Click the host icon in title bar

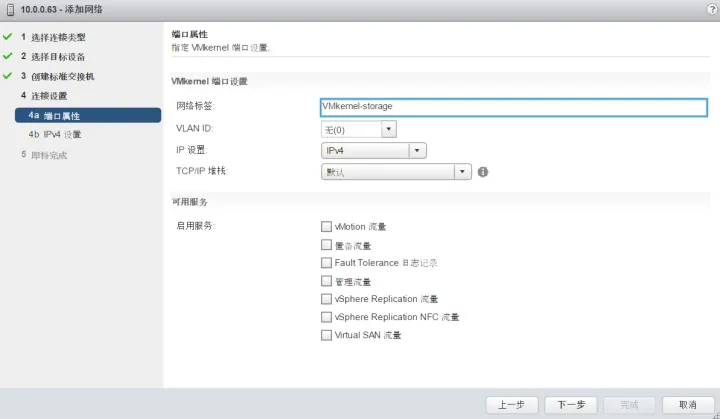click(x=10, y=9)
